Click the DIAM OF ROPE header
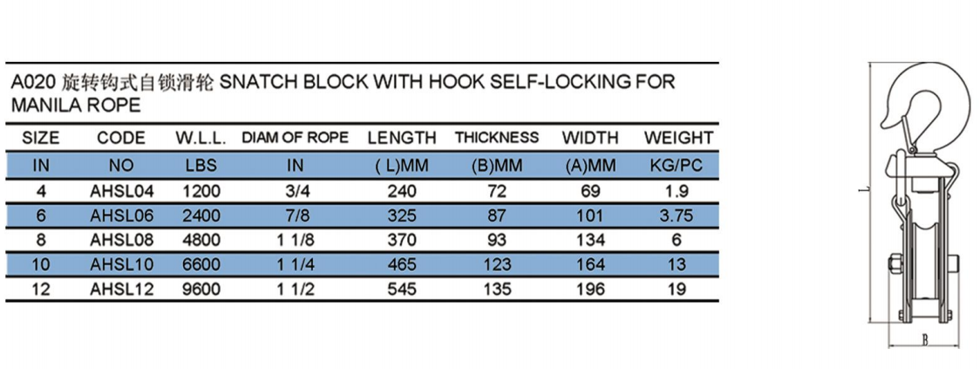The height and width of the screenshot is (369, 980). (x=295, y=138)
